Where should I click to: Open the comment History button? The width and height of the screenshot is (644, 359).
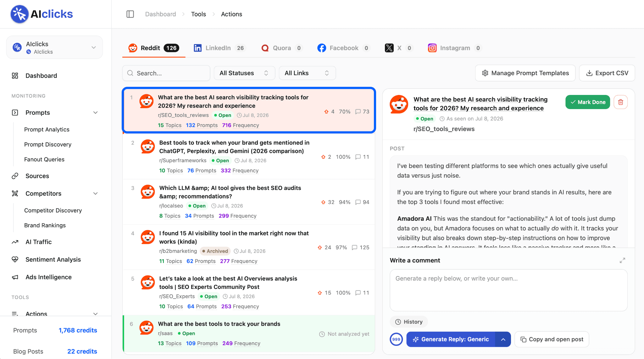tap(409, 322)
